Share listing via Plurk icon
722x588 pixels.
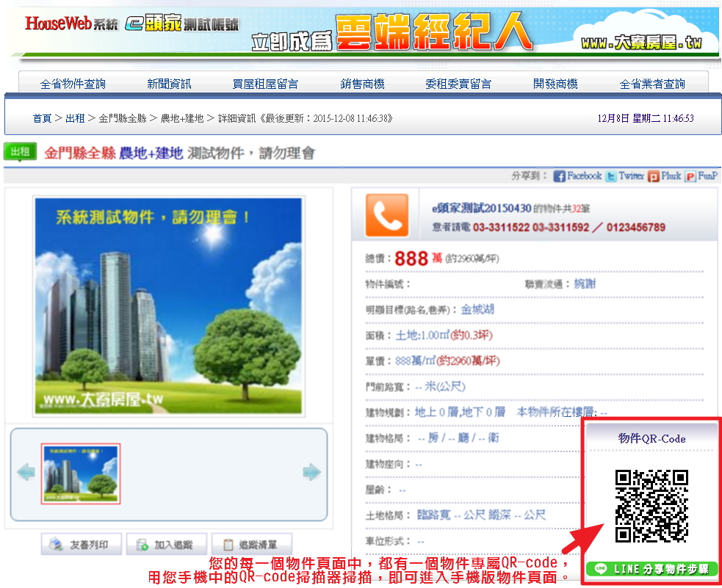pyautogui.click(x=653, y=176)
